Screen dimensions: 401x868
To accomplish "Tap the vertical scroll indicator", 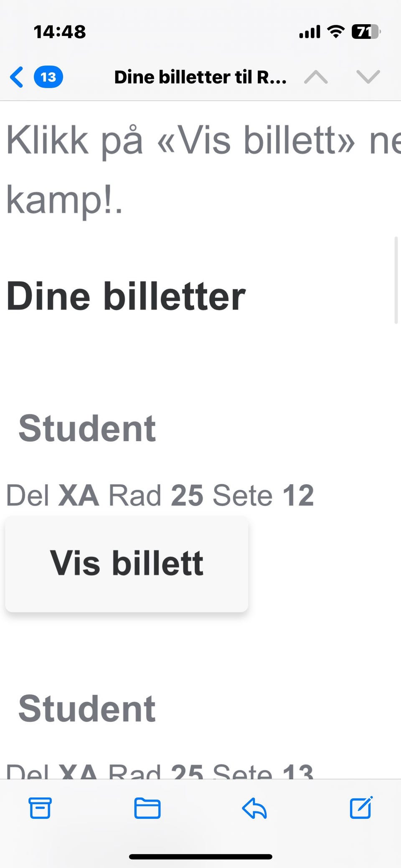I will 396,280.
